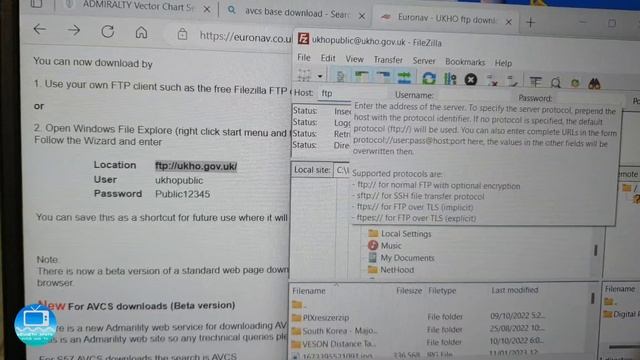This screenshot has height=360, width=640.
Task: Click local file list scrollbar thumb
Action: pos(592,298)
